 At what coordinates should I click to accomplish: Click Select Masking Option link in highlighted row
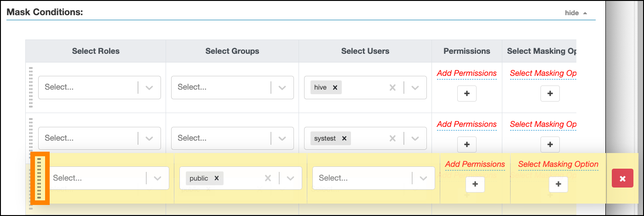(x=558, y=164)
